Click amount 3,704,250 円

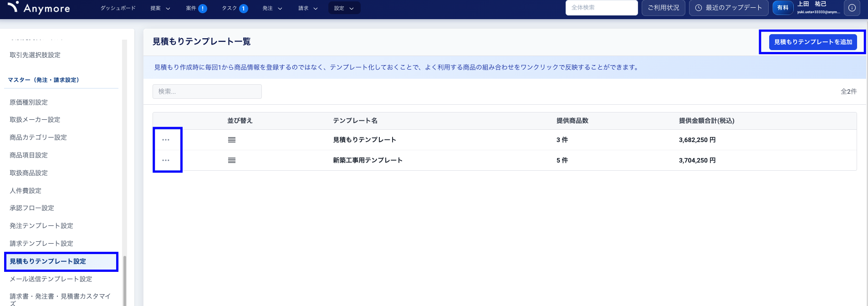(x=697, y=160)
